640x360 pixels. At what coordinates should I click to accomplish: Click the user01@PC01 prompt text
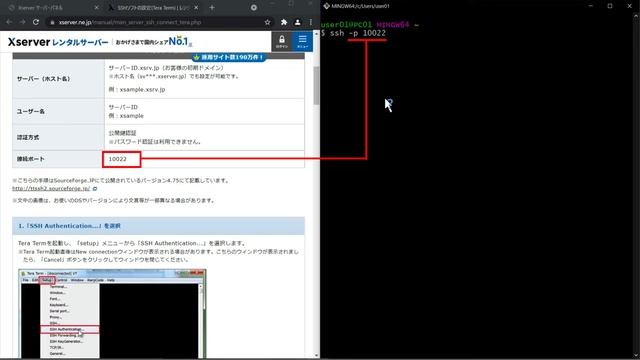click(346, 24)
